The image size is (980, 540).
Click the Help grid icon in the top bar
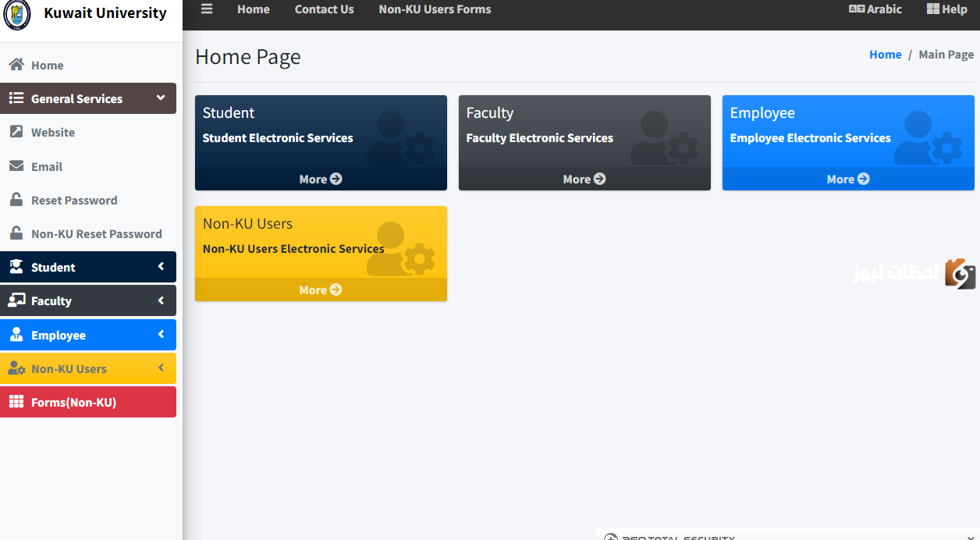[933, 9]
